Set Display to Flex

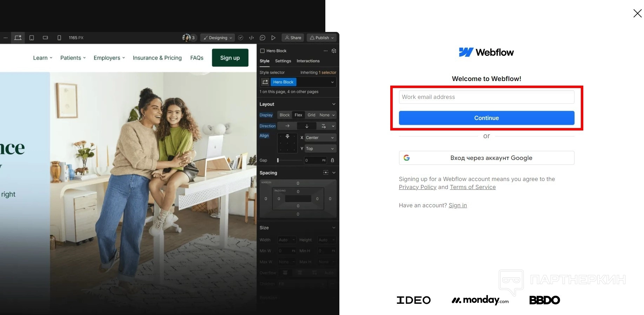click(x=298, y=115)
